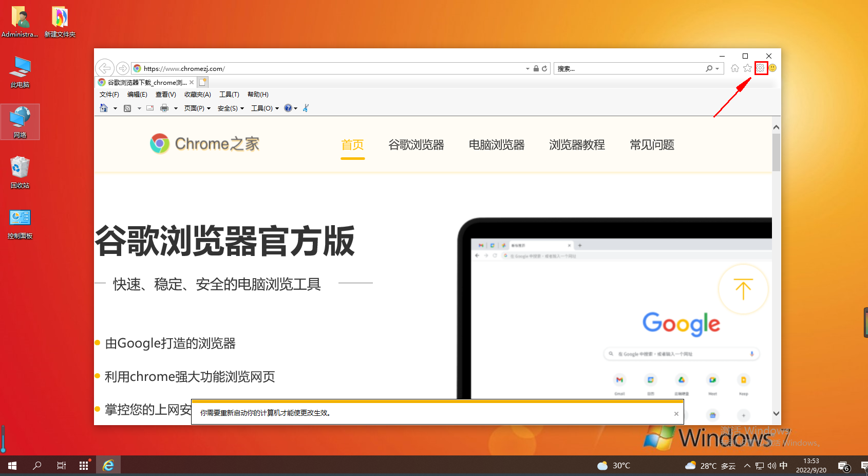Screen dimensions: 868x476
Task: Open the Print icon on the command bar
Action: 164,108
